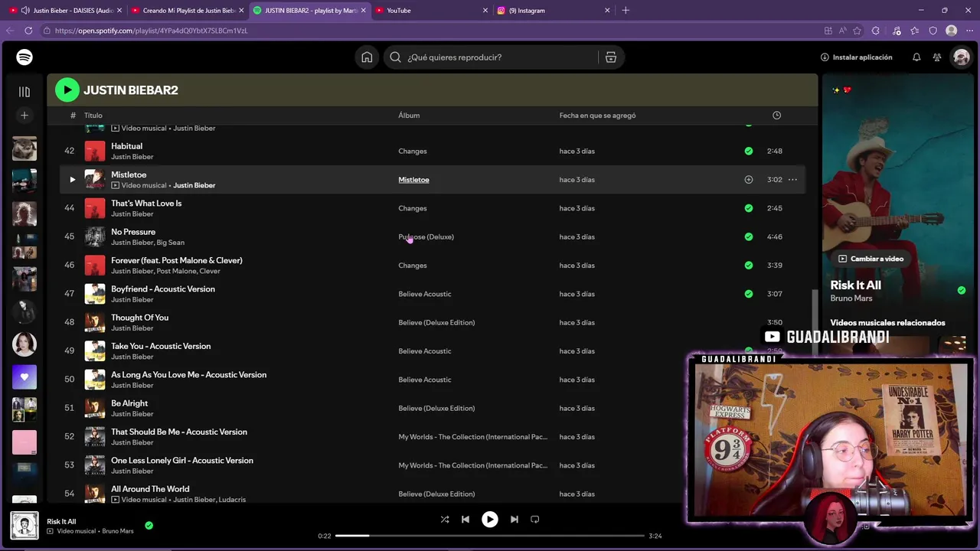Click the search magnifier icon

click(396, 57)
